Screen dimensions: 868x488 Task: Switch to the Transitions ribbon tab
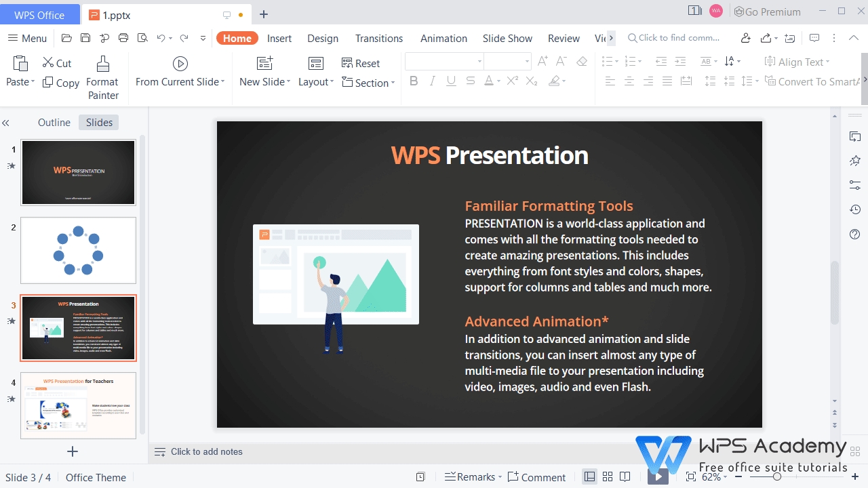[378, 38]
